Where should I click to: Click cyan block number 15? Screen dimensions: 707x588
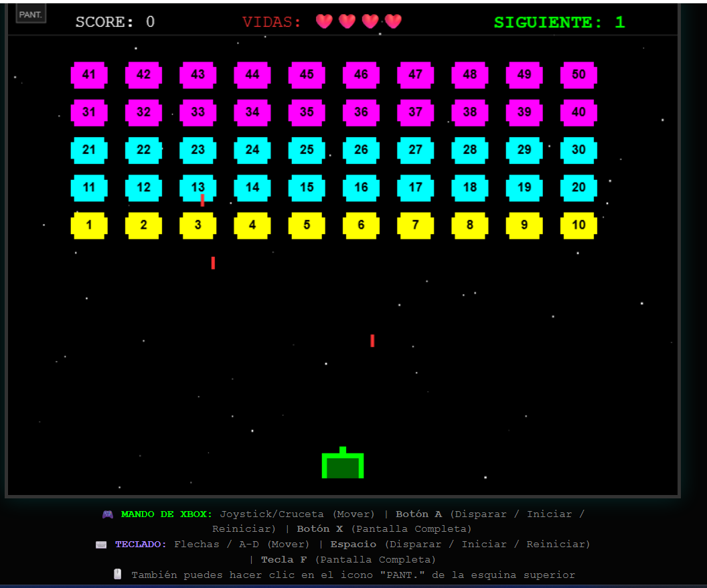[x=307, y=188]
